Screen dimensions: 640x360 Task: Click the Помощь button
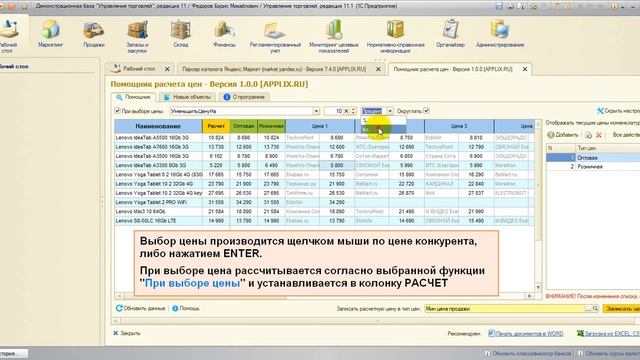click(x=186, y=308)
